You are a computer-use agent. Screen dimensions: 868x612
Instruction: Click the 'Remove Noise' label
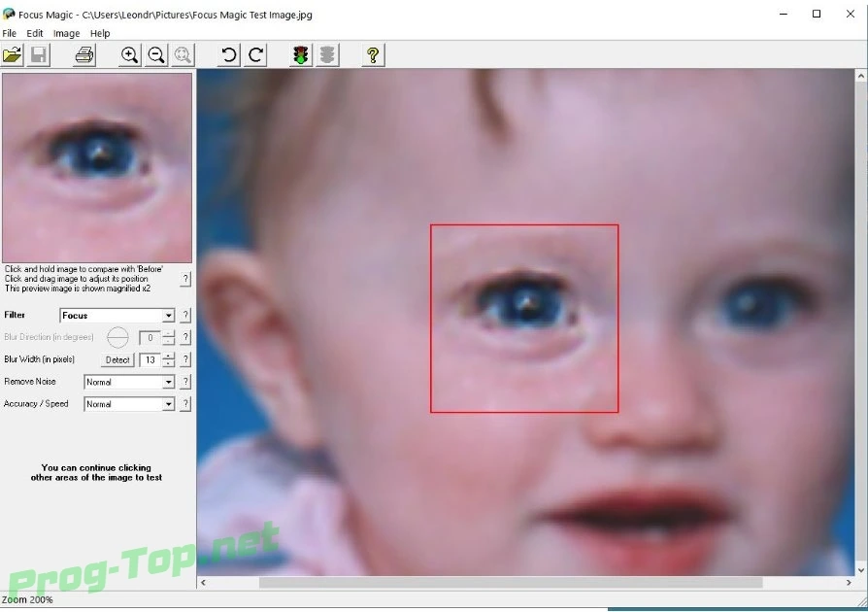30,381
